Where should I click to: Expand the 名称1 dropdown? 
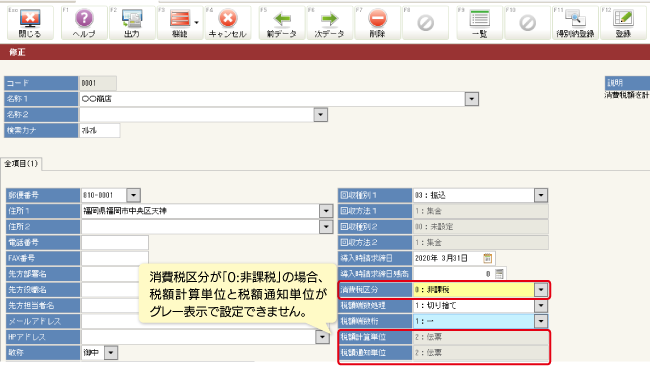tap(471, 99)
